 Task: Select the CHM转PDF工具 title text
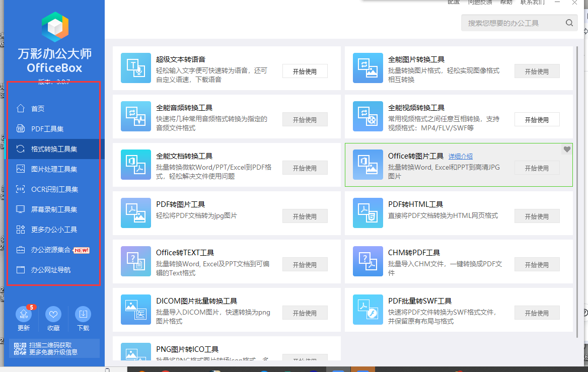tap(414, 253)
